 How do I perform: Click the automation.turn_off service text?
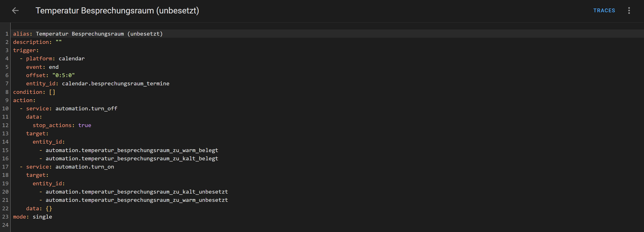[86, 109]
